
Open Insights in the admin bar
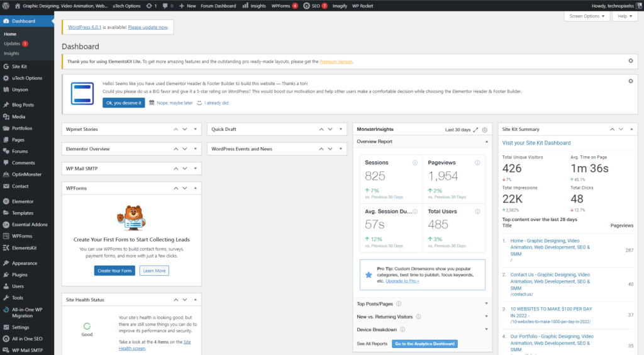click(x=254, y=6)
